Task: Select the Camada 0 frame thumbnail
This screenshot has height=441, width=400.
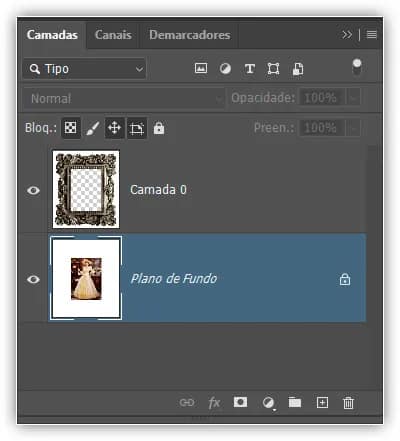Action: tap(86, 189)
